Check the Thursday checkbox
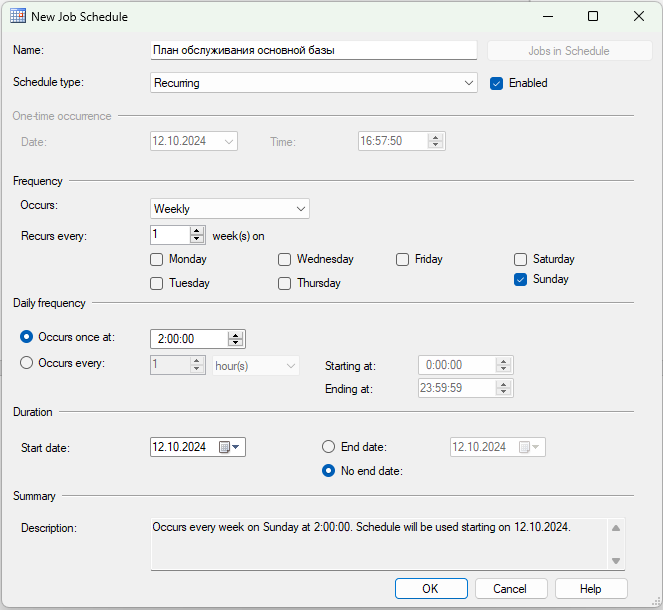The image size is (663, 610). pos(284,283)
